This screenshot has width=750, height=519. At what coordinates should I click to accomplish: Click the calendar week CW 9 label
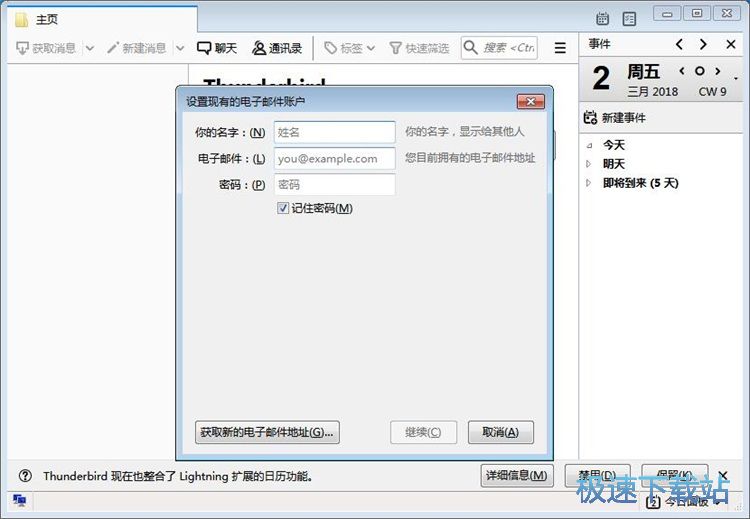point(712,91)
